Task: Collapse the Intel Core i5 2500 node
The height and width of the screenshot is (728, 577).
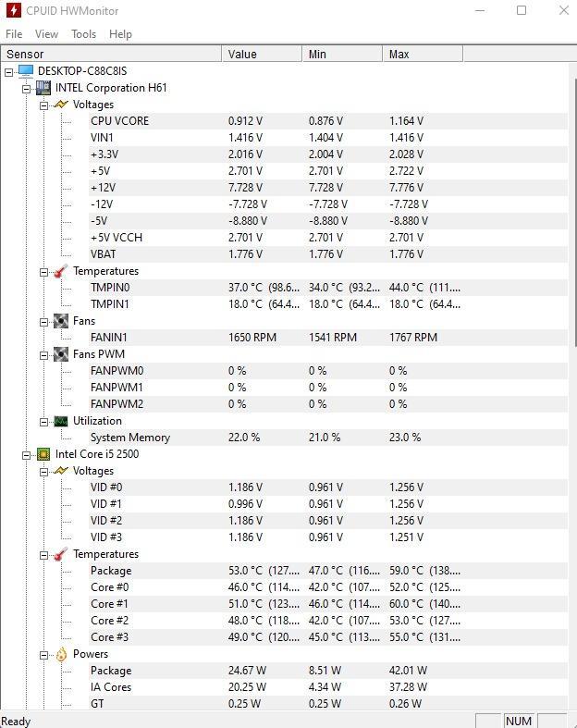Action: pos(27,455)
